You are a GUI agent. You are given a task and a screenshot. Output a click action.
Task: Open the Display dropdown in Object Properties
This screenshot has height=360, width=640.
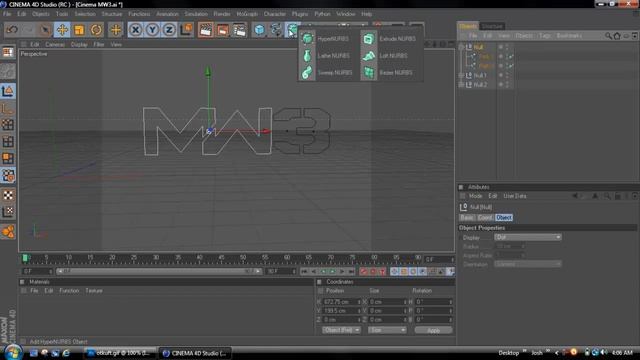pyautogui.click(x=527, y=237)
